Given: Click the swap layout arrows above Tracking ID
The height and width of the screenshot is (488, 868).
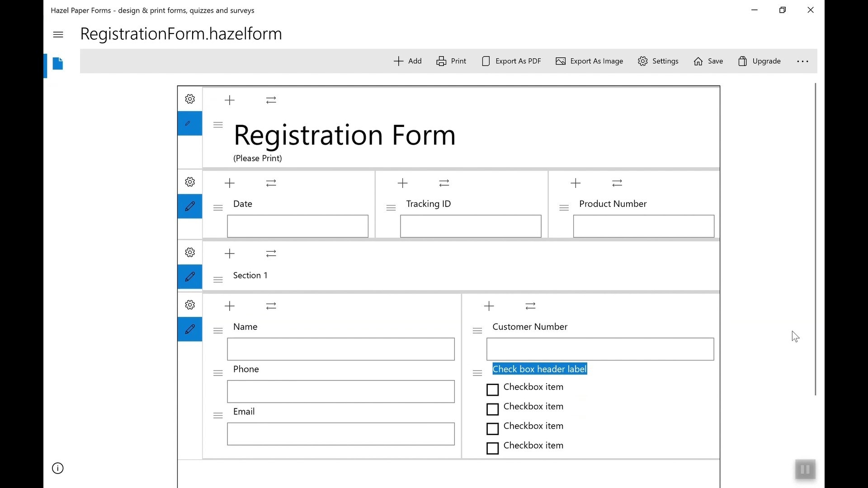Looking at the screenshot, I should click(x=444, y=183).
